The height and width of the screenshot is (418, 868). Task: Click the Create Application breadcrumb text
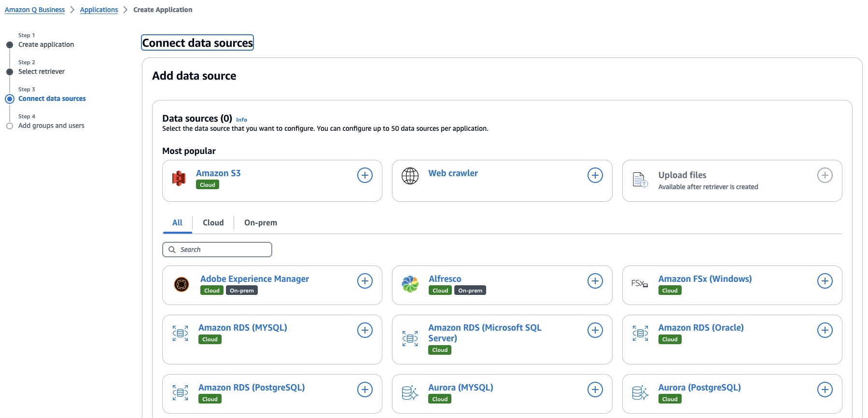pyautogui.click(x=163, y=10)
